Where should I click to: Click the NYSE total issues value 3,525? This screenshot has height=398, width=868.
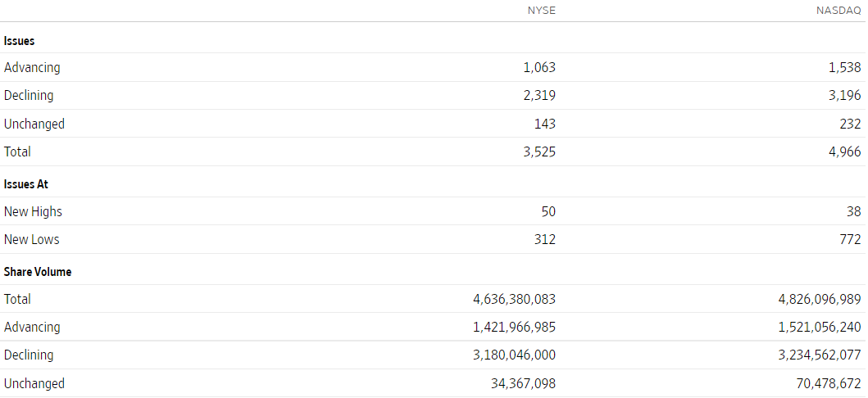pyautogui.click(x=539, y=152)
